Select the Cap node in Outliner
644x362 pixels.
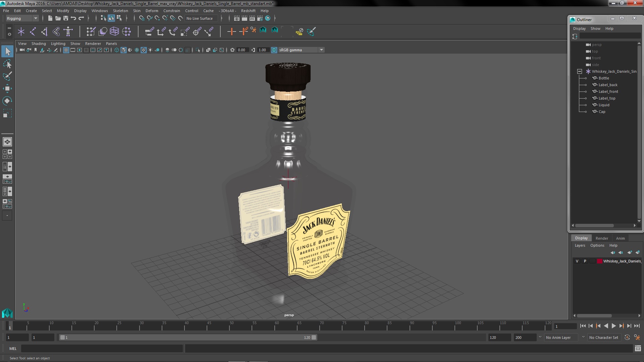pos(602,112)
